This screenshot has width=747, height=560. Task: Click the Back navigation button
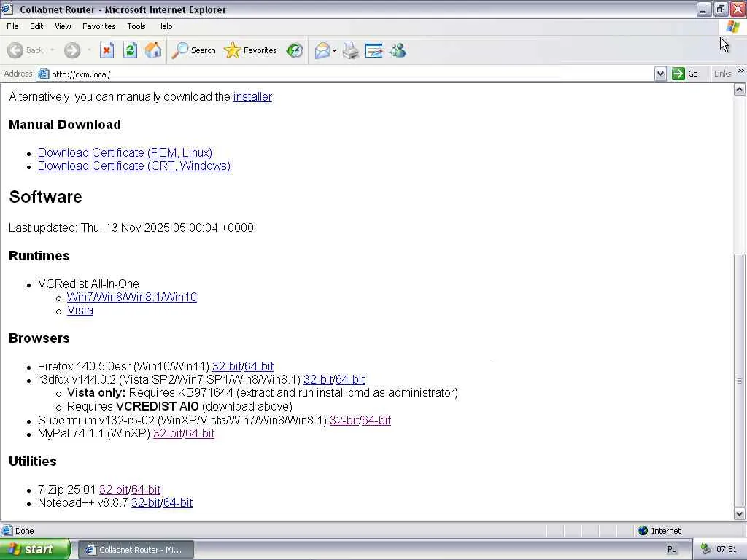click(26, 50)
